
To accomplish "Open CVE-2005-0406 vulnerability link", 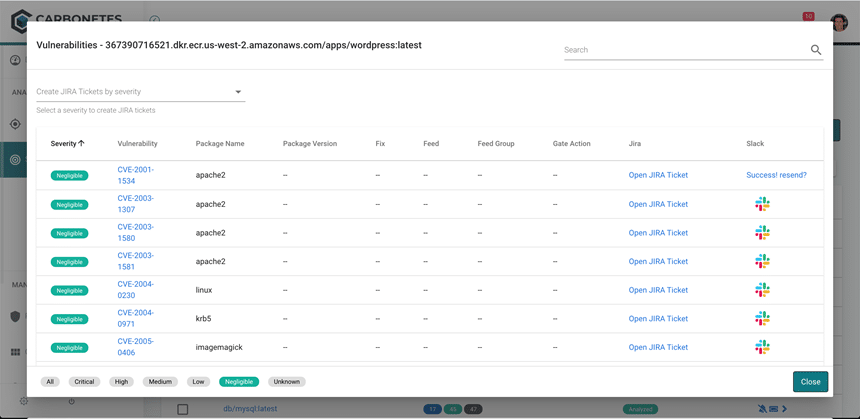I will point(135,347).
